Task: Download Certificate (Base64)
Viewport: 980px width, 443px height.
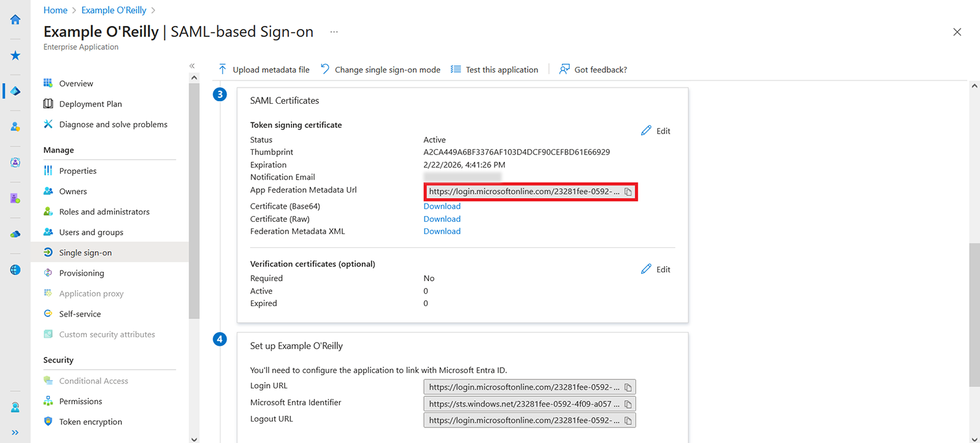Action: click(x=442, y=206)
